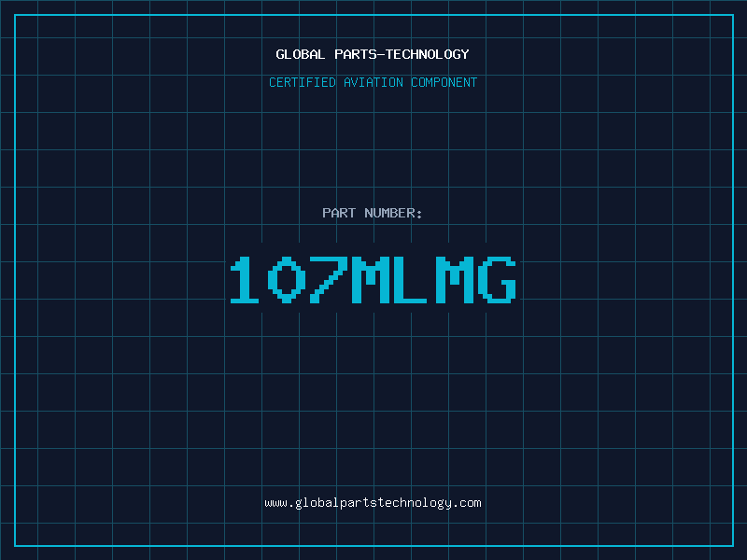Select the part number 107MLMG
The image size is (747, 560).
373,280
